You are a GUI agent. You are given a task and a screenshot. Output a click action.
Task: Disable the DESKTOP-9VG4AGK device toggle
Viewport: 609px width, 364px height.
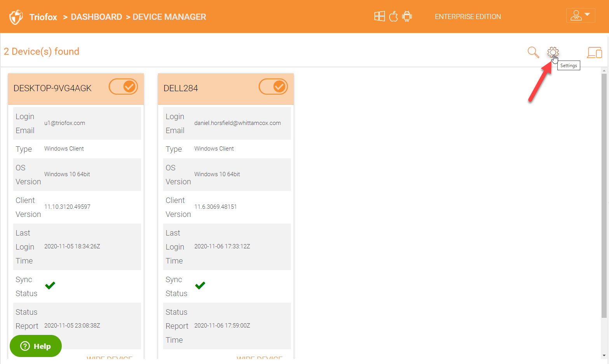click(123, 87)
